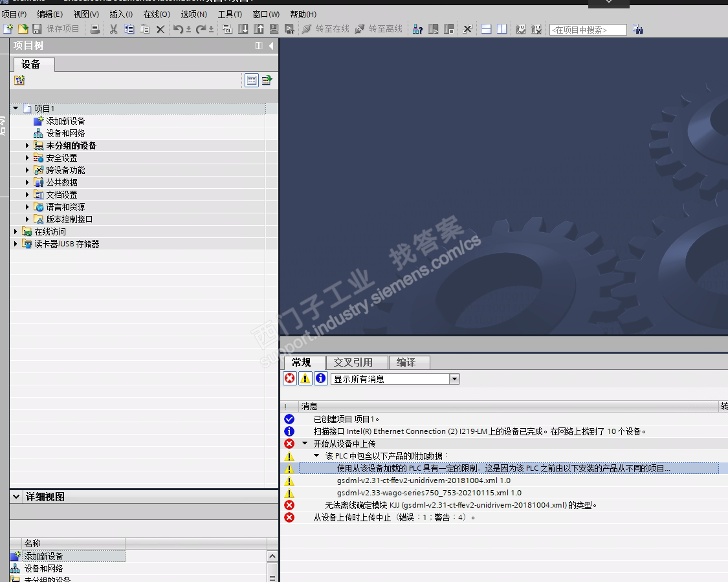Image resolution: width=728 pixels, height=582 pixels.
Task: Switch to the 编译 tab
Action: pyautogui.click(x=409, y=363)
